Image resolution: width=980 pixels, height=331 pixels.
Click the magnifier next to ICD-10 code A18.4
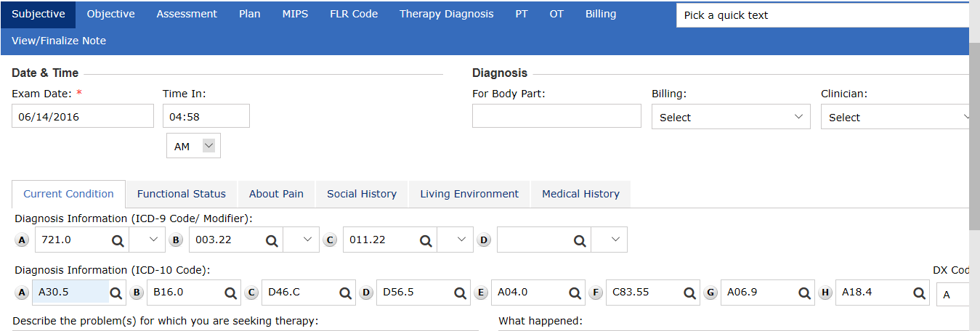pos(919,293)
